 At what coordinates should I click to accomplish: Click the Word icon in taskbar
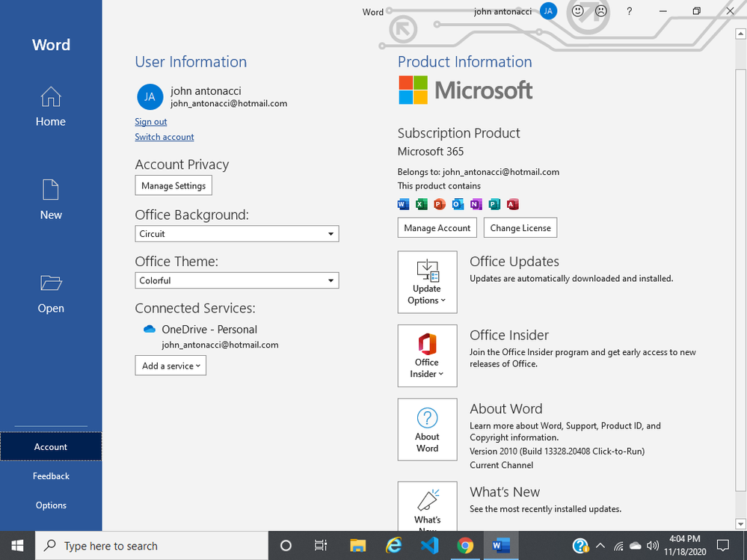pos(501,546)
